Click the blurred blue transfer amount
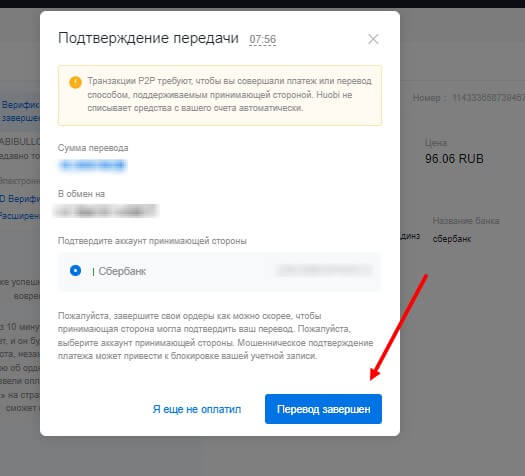 click(x=93, y=165)
